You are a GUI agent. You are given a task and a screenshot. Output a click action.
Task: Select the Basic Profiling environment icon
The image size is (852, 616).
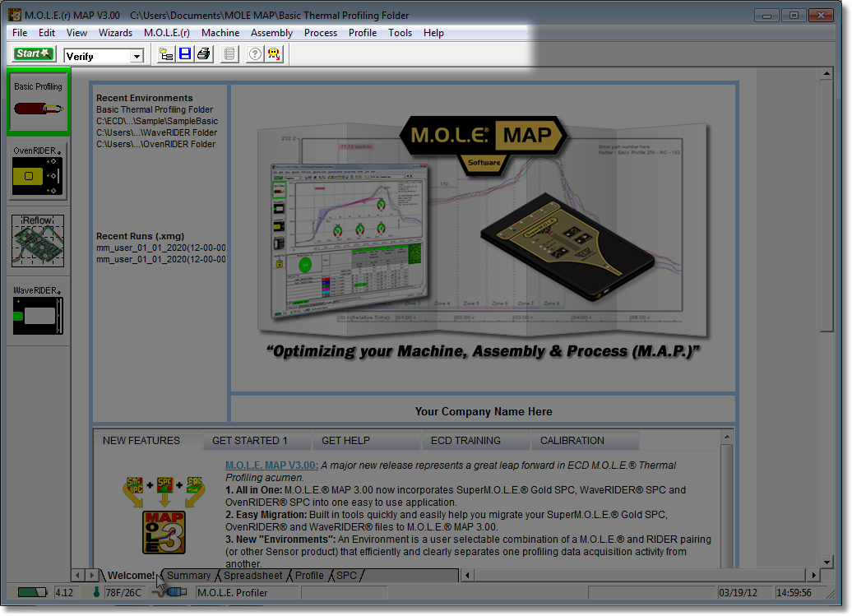pyautogui.click(x=38, y=102)
